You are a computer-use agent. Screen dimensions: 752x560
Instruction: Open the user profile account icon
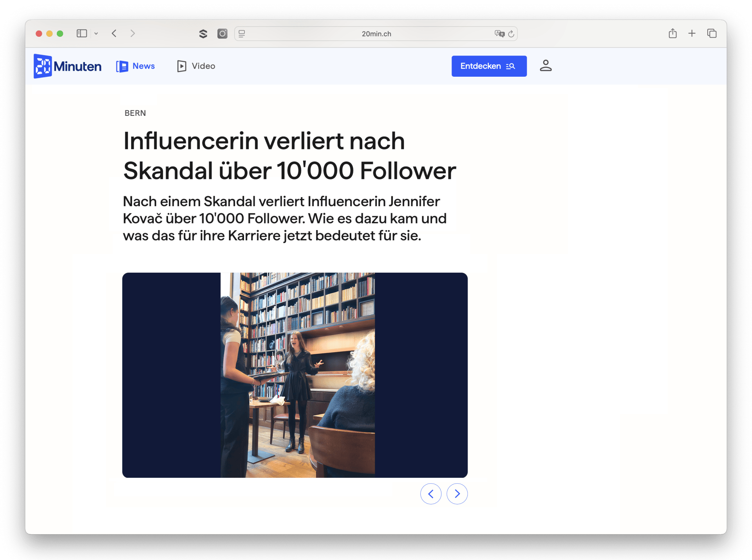pyautogui.click(x=546, y=66)
